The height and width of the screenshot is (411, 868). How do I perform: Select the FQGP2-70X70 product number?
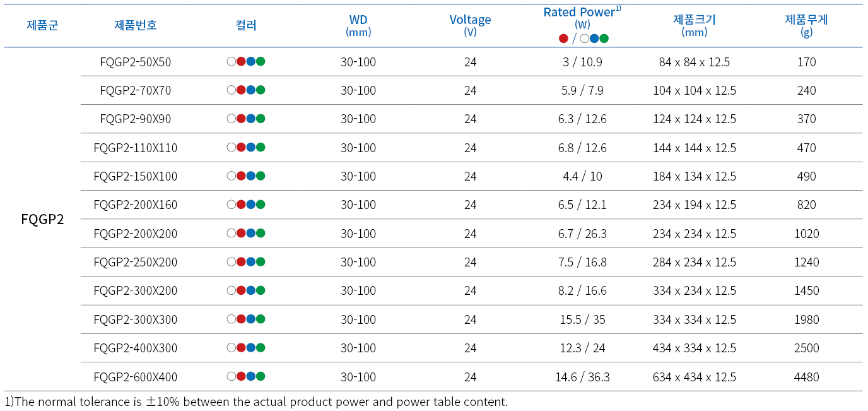[x=136, y=90]
